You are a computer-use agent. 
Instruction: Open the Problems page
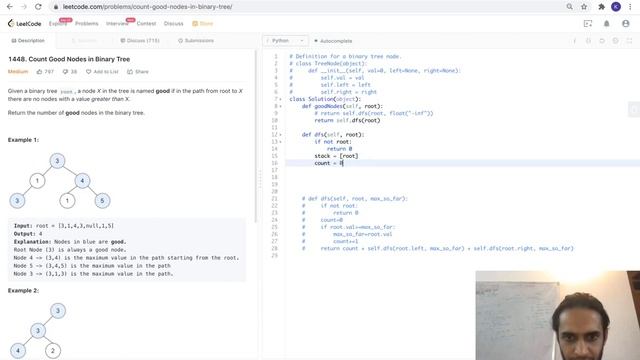point(87,24)
